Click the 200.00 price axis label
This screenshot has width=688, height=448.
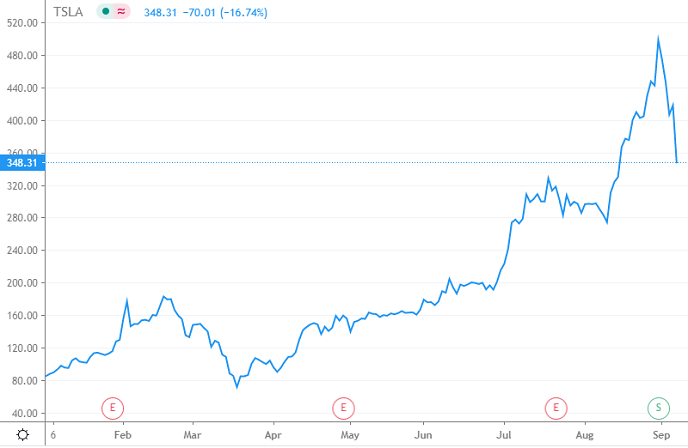point(22,283)
